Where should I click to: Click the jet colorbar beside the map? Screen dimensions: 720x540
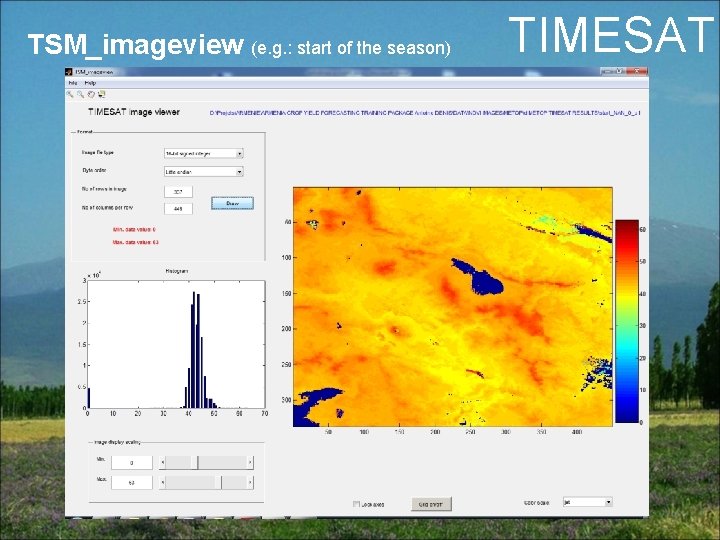[x=627, y=321]
